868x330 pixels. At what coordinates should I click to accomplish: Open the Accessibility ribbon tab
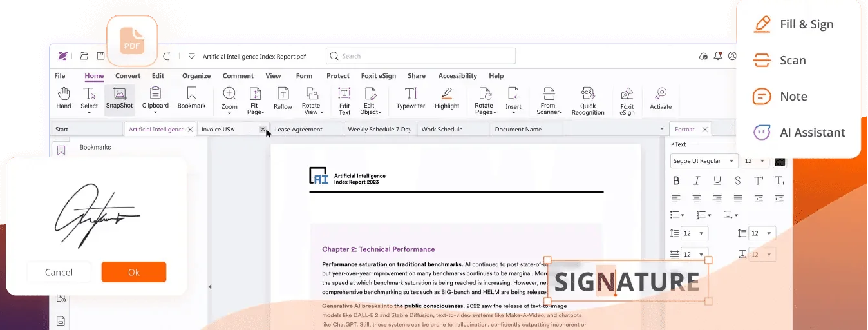point(457,76)
